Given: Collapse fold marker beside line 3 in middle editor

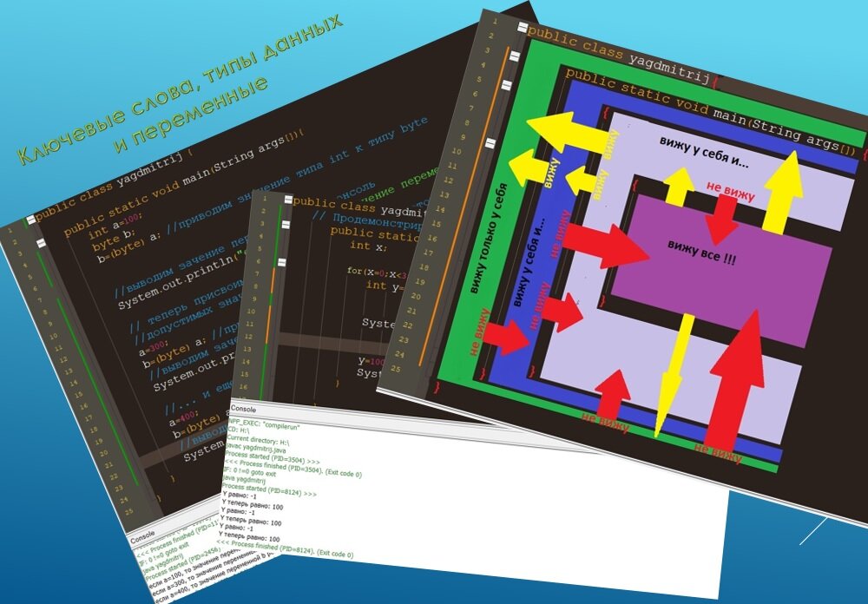Looking at the screenshot, I should click(286, 225).
